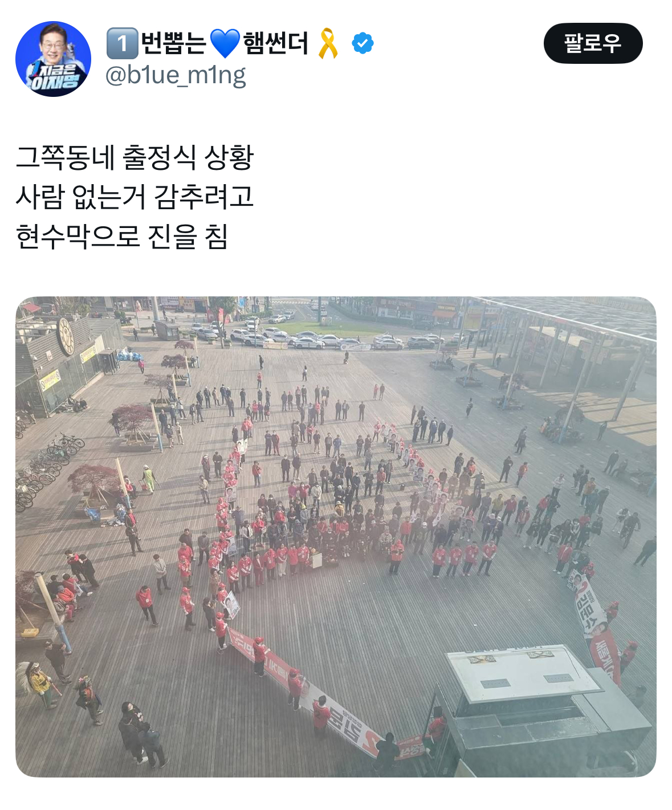The width and height of the screenshot is (672, 810).
Task: Click the number 1 keycap emoji
Action: 122,43
